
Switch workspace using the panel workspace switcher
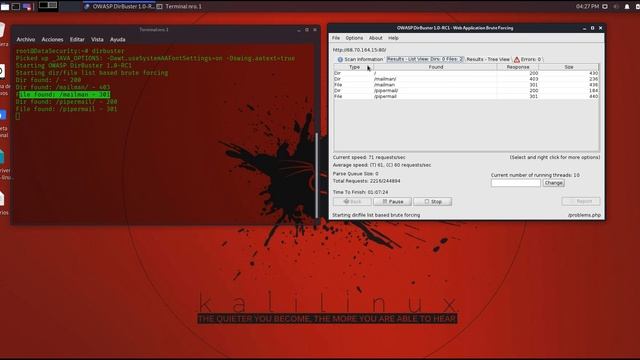pos(48,6)
